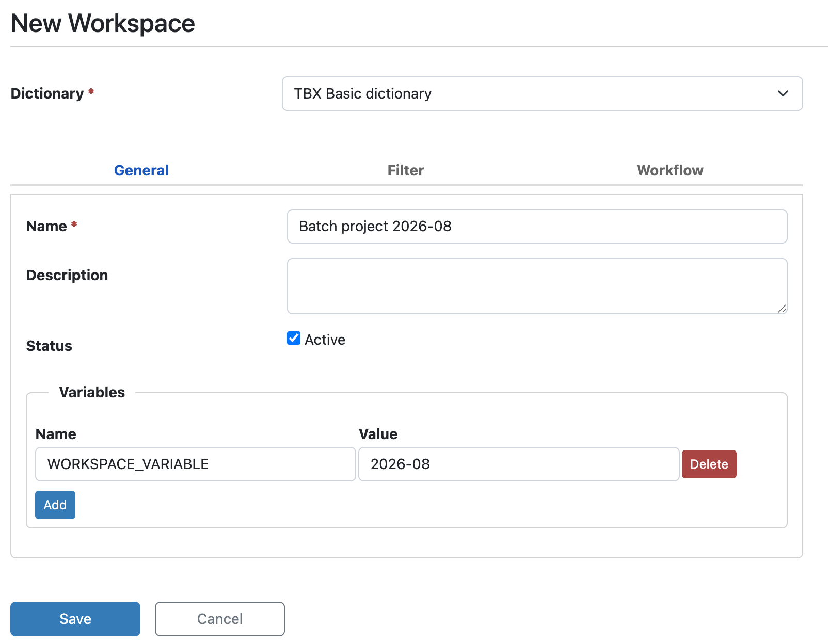Click the Description resize handle

pyautogui.click(x=782, y=309)
